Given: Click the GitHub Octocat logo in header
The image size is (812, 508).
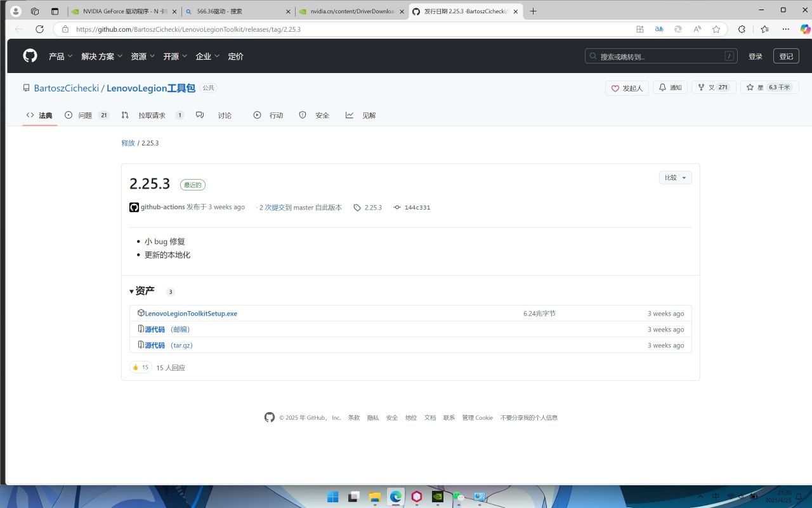Looking at the screenshot, I should [30, 56].
